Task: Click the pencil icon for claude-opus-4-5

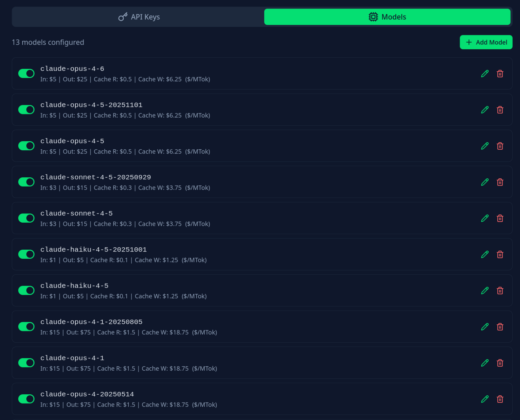Action: [485, 146]
